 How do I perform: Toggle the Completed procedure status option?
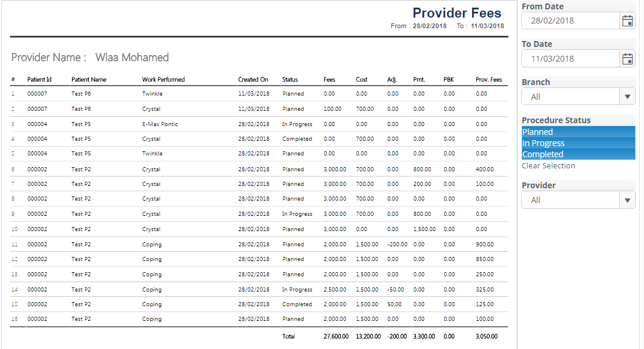tap(578, 154)
